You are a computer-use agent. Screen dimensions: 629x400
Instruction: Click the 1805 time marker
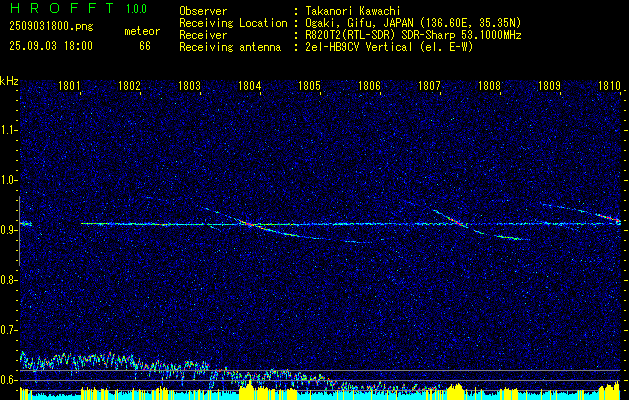click(x=309, y=85)
